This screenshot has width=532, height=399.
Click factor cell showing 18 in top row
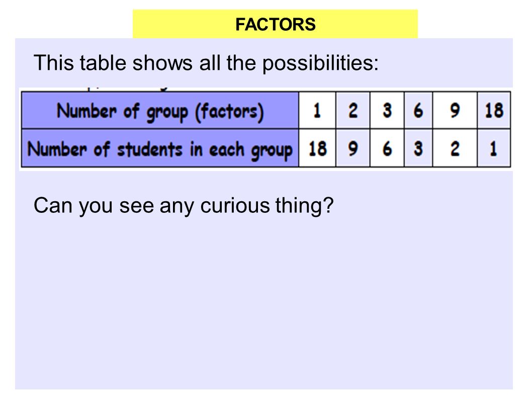tap(494, 110)
